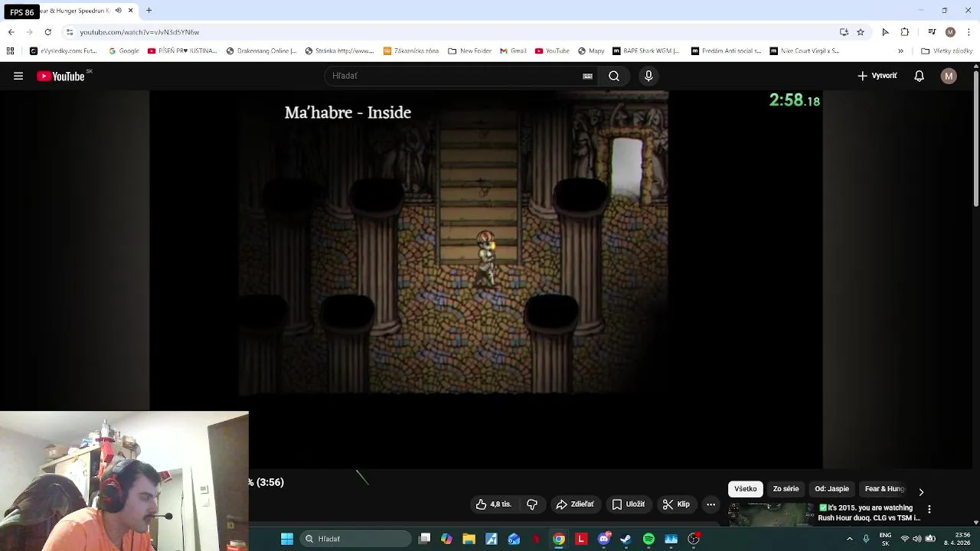Open File Explorer from the taskbar
Screen dimensions: 980x551
[x=469, y=539]
